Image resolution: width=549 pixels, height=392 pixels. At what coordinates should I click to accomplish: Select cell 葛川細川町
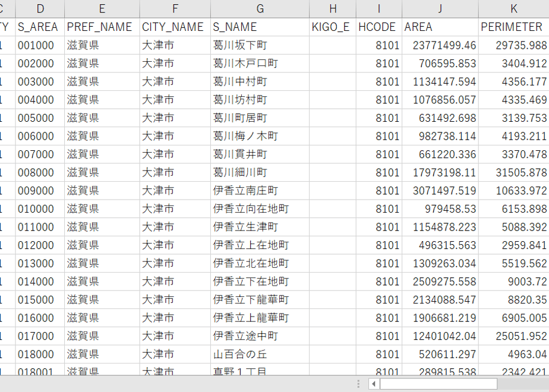[x=260, y=173]
